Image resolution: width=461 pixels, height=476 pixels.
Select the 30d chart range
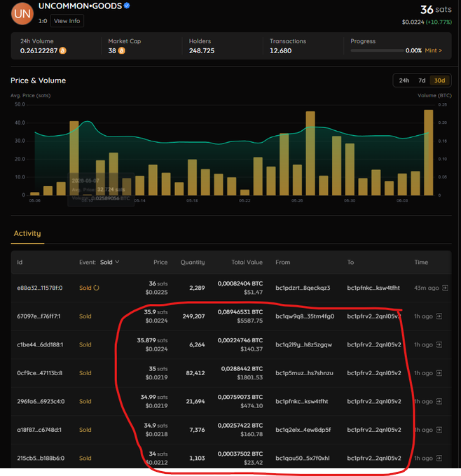[x=439, y=80]
